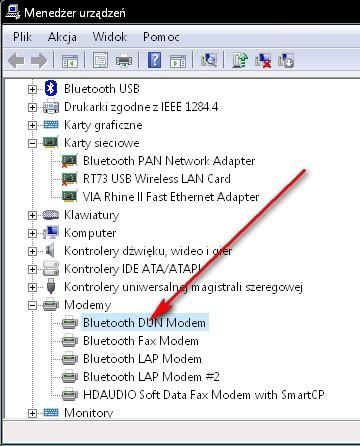Screen dimensions: 360x446
Task: Open the Widok menu
Action: point(110,37)
